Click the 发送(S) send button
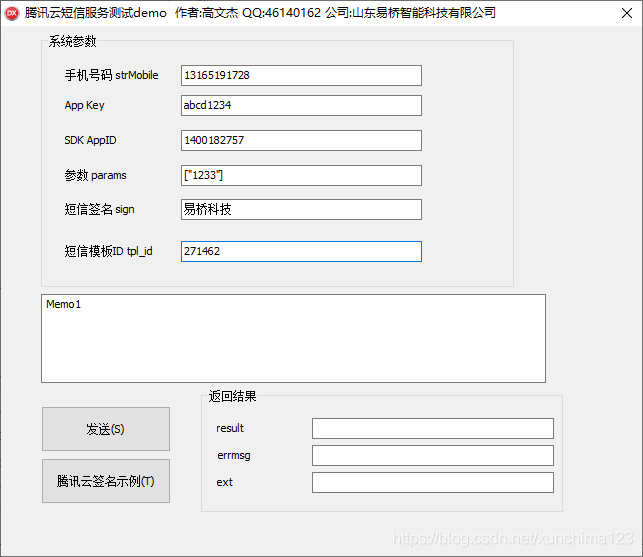 pyautogui.click(x=106, y=429)
